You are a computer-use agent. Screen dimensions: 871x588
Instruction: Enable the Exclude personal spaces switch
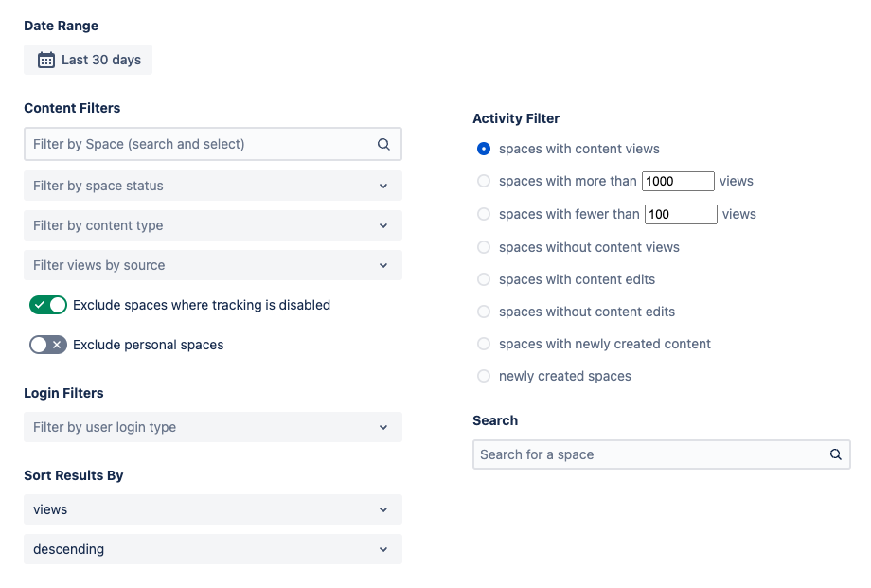tap(48, 345)
